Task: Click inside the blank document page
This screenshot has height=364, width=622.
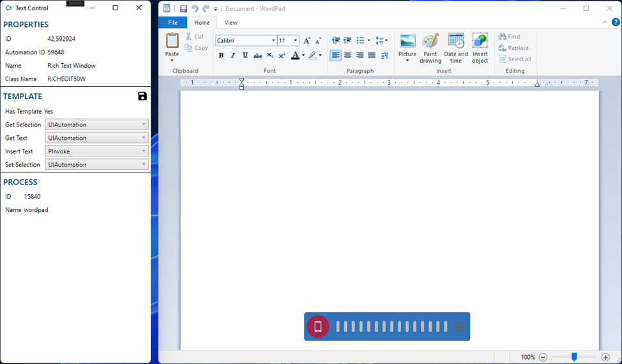Action: click(390, 204)
